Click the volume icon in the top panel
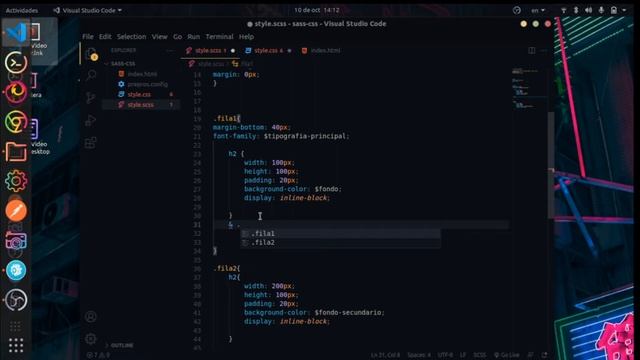Screen dimensions: 640x360 588,10
